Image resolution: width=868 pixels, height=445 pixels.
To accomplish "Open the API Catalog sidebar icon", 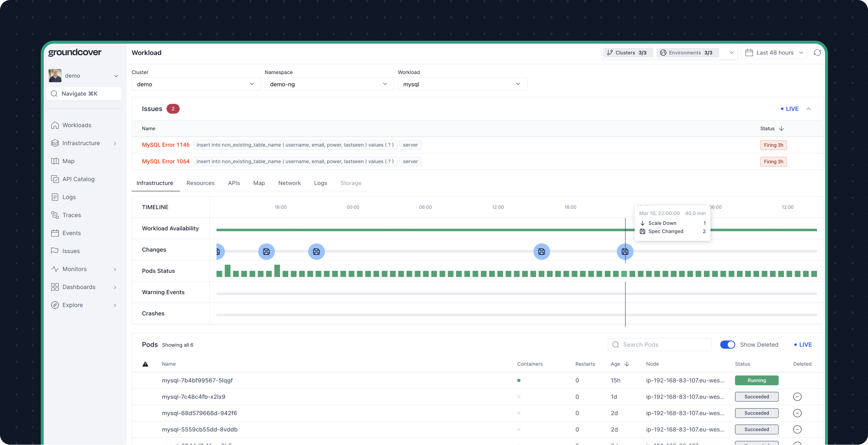I will point(55,179).
